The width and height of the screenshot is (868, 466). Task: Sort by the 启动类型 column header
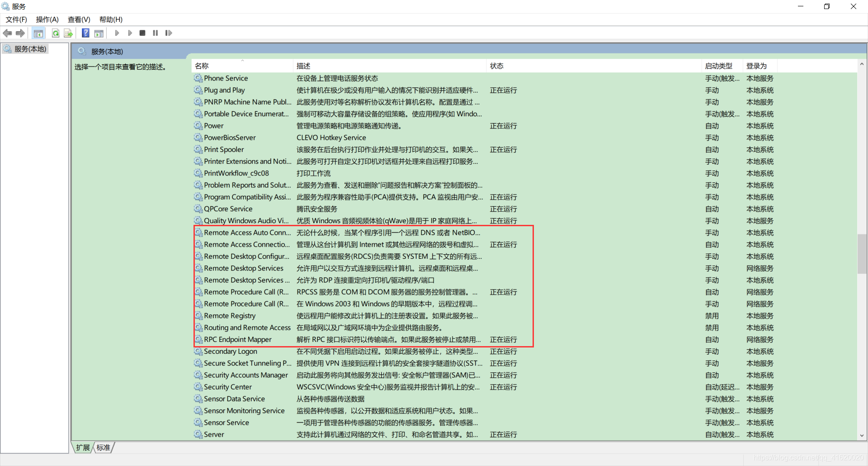point(722,66)
